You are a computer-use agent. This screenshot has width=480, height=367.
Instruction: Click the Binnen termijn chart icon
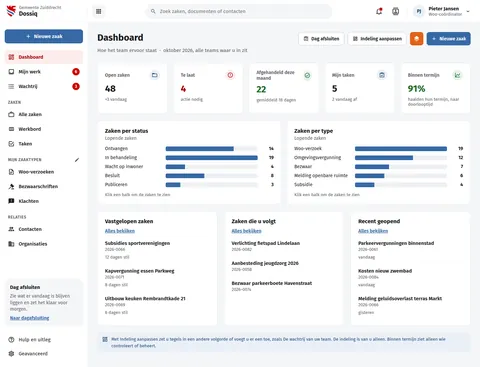[x=458, y=75]
